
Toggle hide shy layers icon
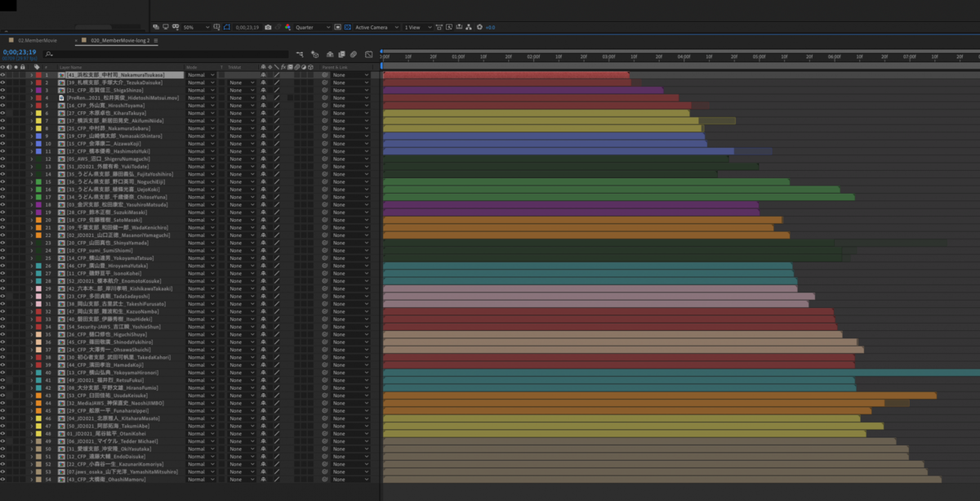[330, 54]
